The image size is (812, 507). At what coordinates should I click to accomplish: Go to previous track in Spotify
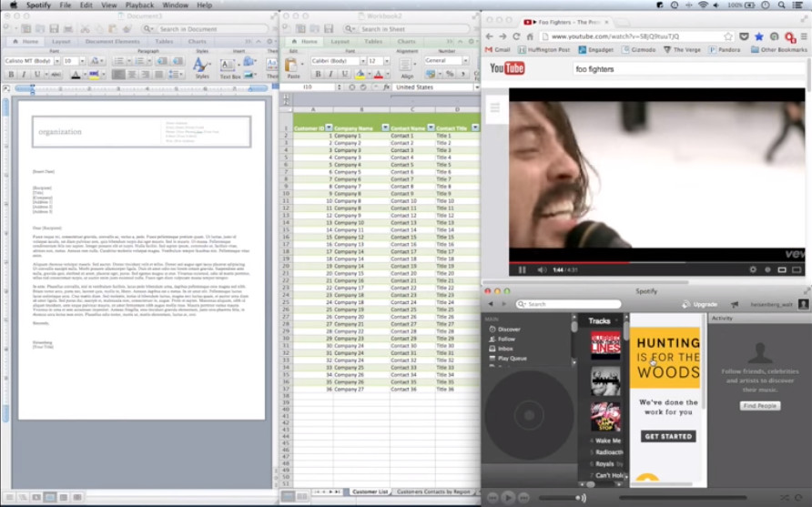click(x=492, y=498)
